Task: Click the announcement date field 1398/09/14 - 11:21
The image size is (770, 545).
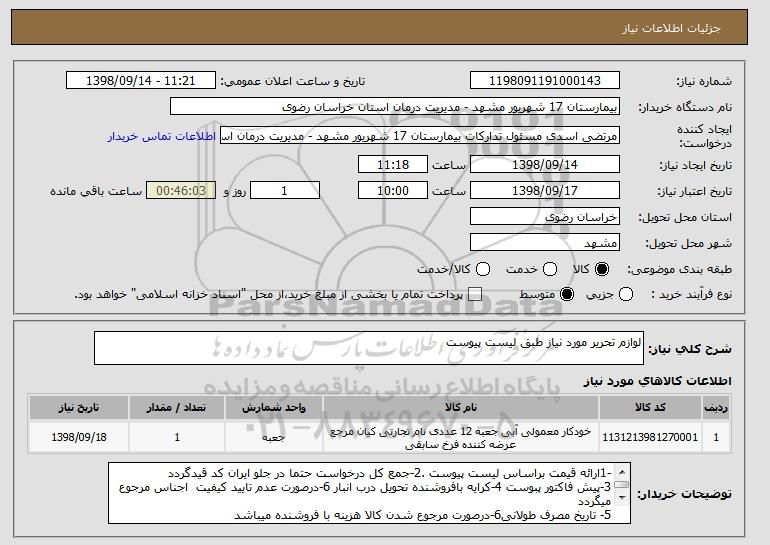Action: pos(141,81)
